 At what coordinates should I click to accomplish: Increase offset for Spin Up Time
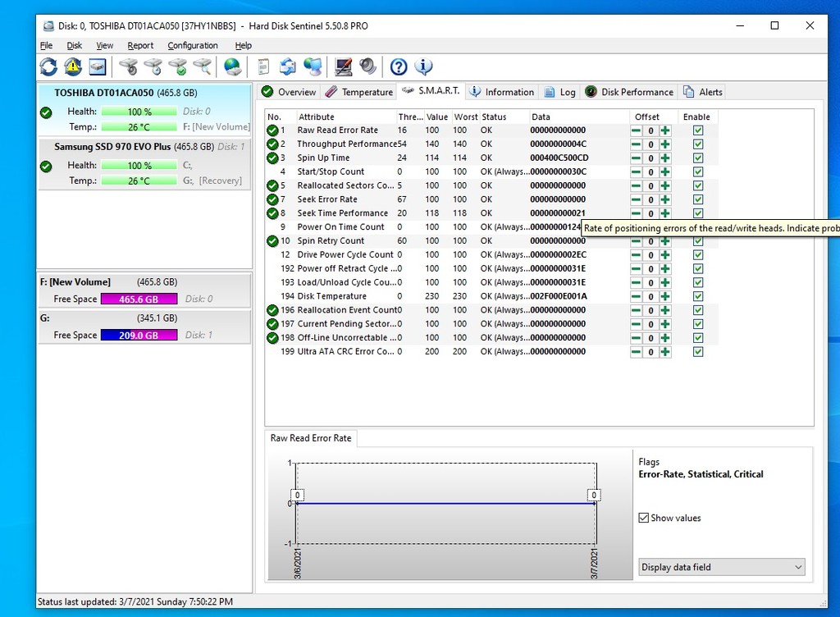point(665,158)
